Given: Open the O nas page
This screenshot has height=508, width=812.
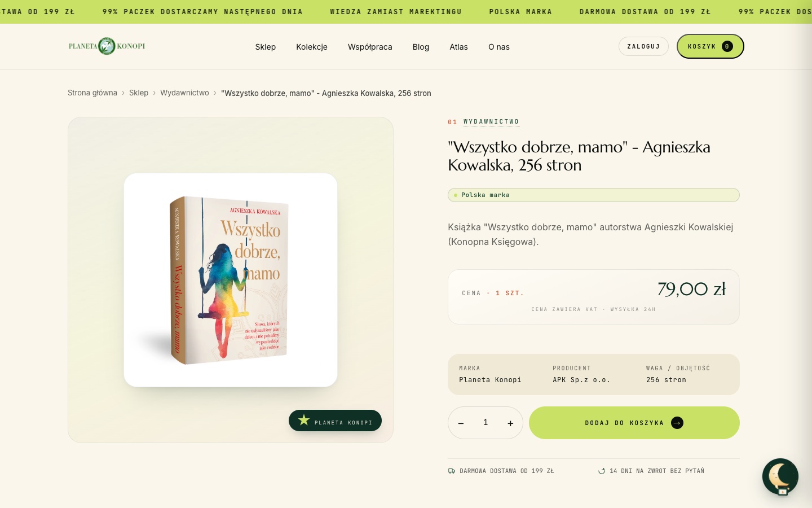Looking at the screenshot, I should click(x=499, y=47).
